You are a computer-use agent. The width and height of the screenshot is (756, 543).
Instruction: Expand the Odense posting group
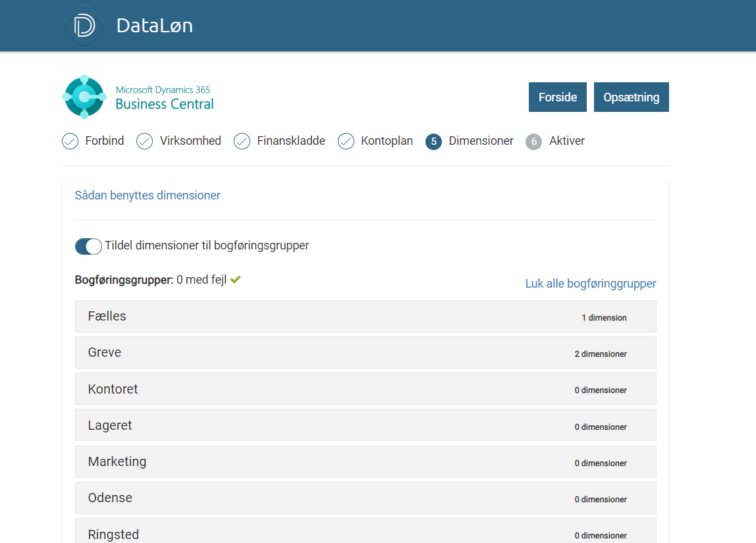pyautogui.click(x=365, y=498)
